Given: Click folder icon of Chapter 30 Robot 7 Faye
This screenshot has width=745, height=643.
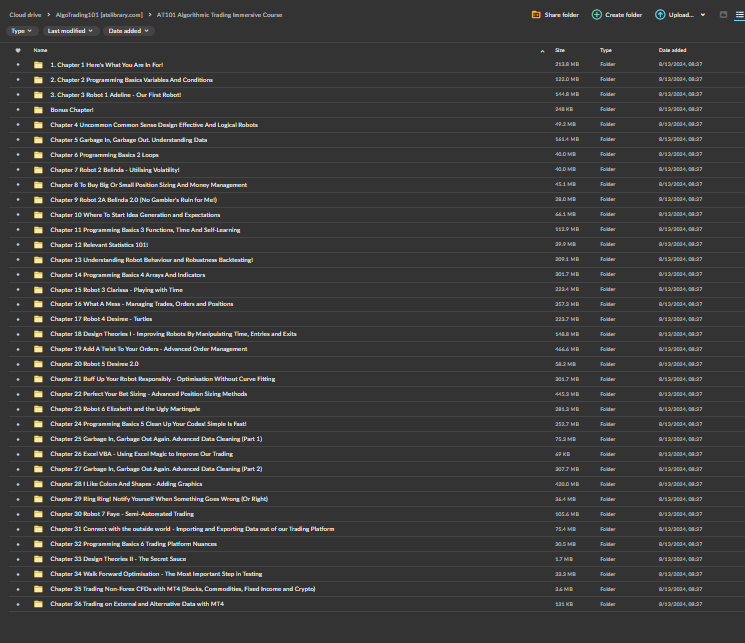Looking at the screenshot, I should tap(38, 514).
